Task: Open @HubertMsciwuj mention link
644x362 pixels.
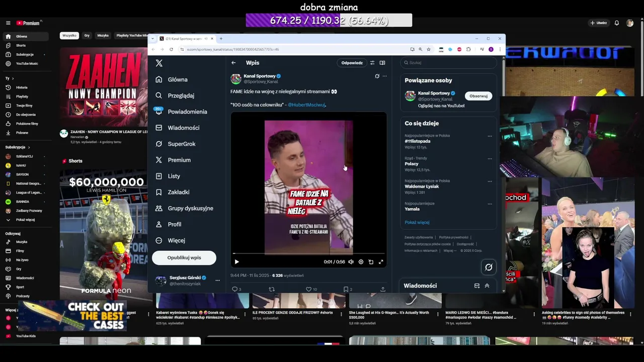Action: tap(306, 105)
